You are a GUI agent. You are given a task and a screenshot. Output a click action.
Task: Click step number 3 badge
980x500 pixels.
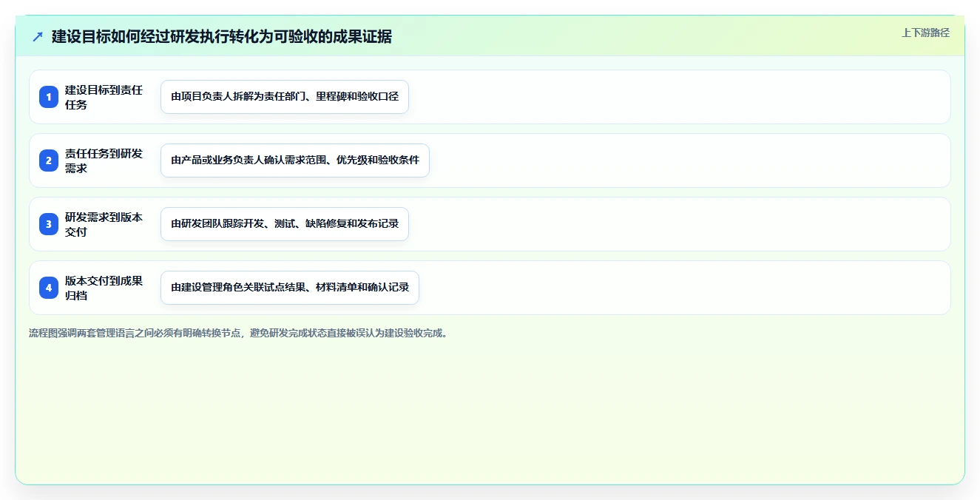tap(49, 224)
